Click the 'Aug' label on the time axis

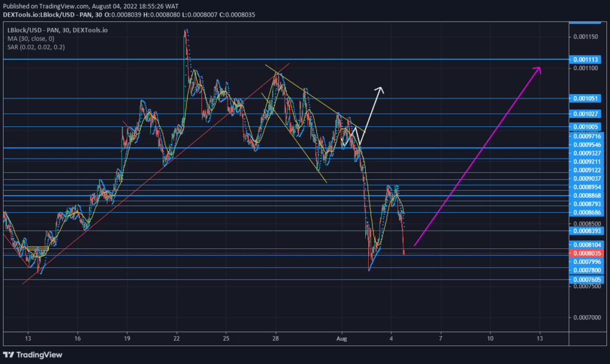[x=341, y=339]
